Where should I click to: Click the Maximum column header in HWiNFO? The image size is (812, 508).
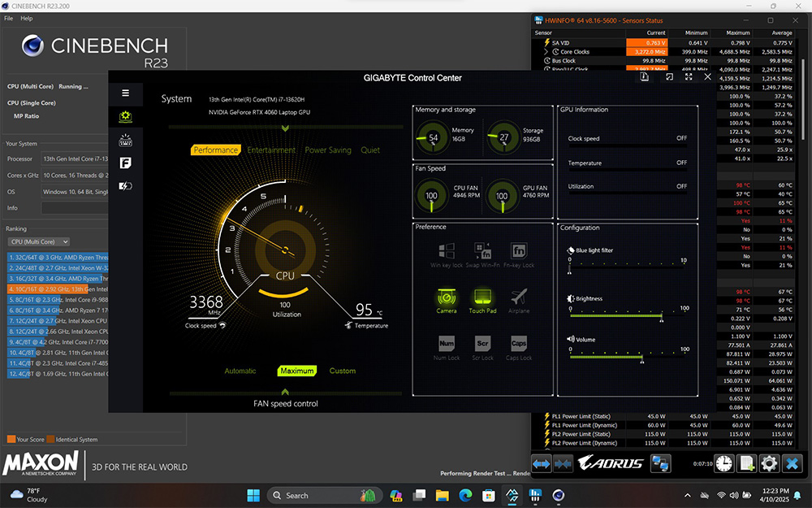(x=738, y=33)
